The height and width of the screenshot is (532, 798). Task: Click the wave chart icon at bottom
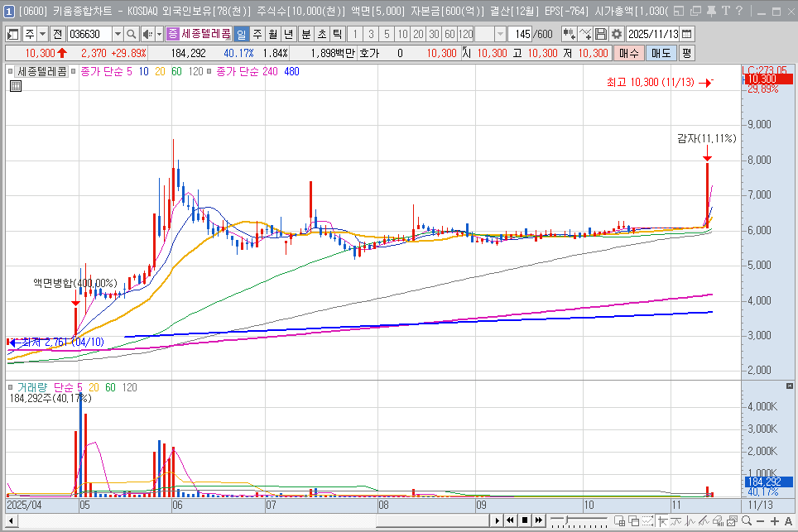pyautogui.click(x=675, y=520)
